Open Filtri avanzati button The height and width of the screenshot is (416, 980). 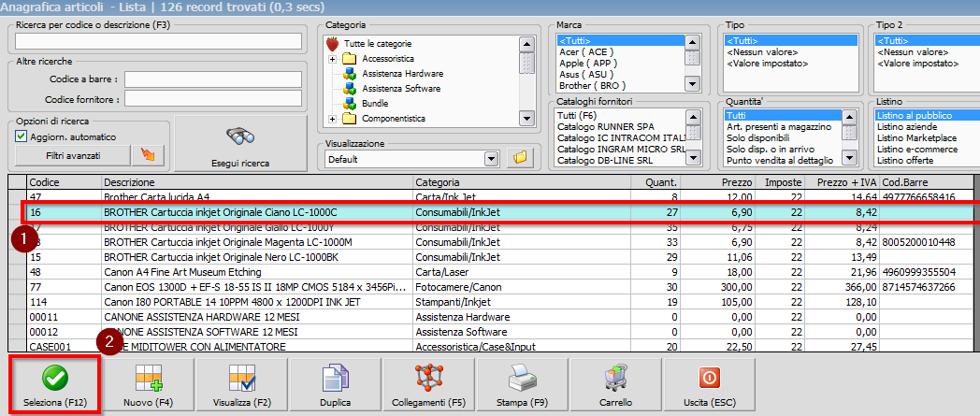72,155
